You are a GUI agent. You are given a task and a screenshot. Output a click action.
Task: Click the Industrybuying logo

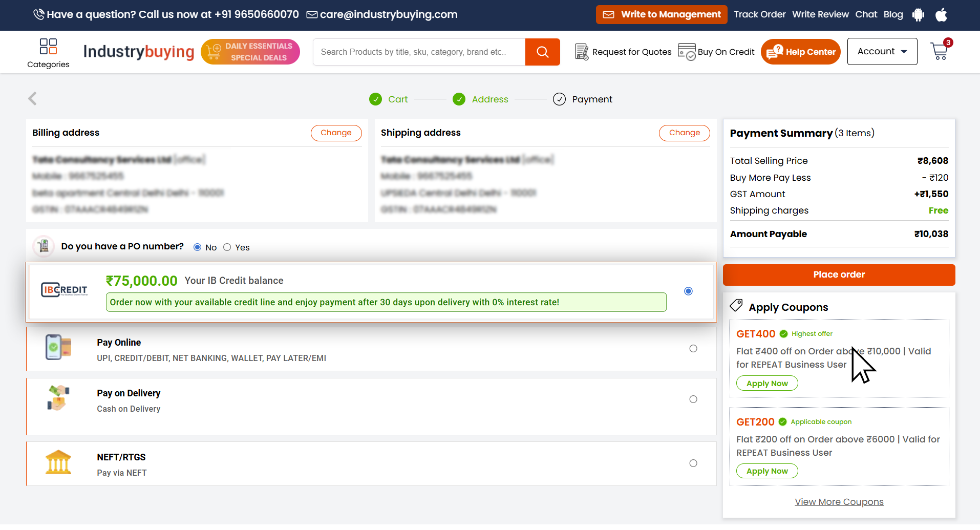[139, 52]
